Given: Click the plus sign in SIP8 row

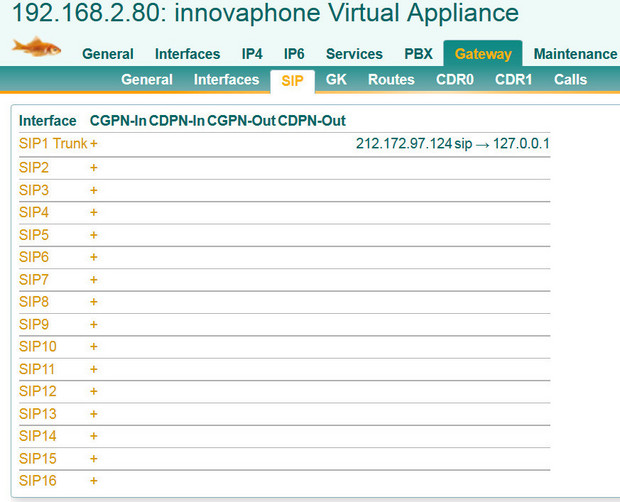Looking at the screenshot, I should (94, 302).
